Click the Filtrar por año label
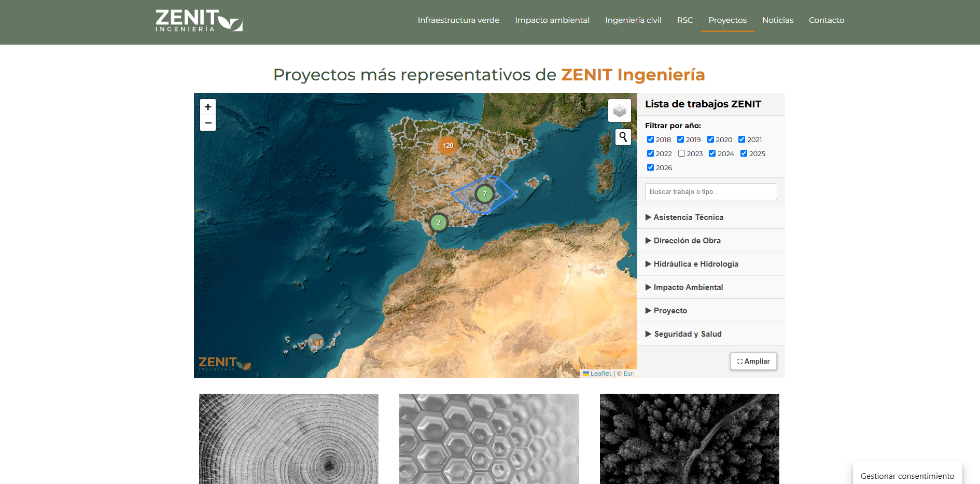This screenshot has height=484, width=980. tap(673, 126)
